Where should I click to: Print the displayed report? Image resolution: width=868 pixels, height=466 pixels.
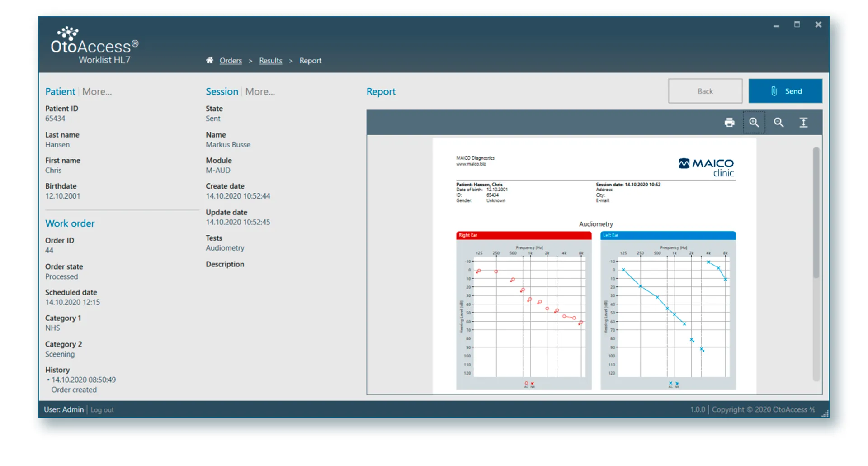(x=730, y=122)
